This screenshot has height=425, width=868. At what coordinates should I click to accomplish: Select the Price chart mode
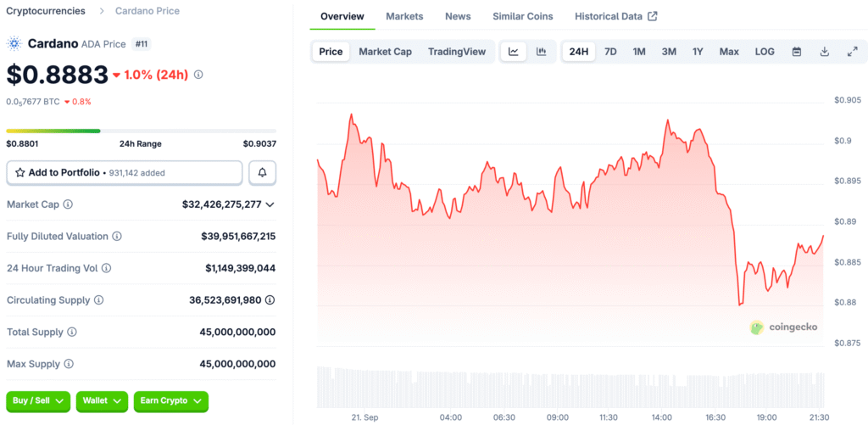[x=331, y=52]
